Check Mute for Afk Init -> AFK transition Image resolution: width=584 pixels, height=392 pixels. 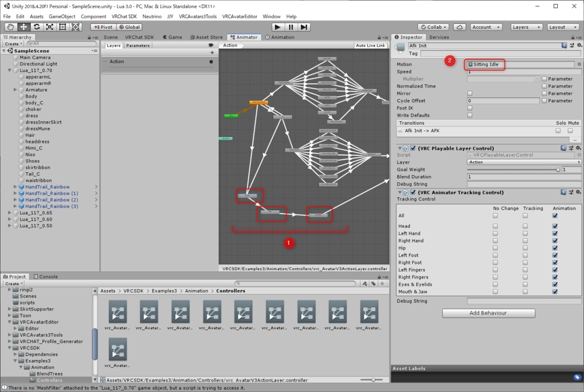tap(570, 130)
